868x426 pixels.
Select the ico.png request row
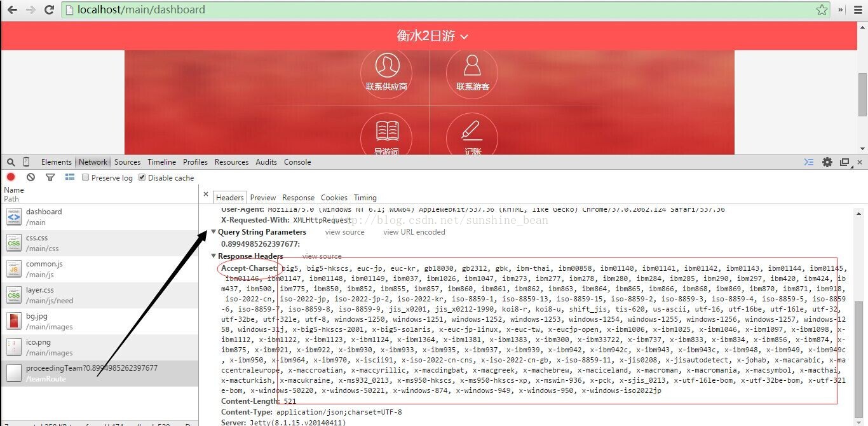click(x=99, y=347)
